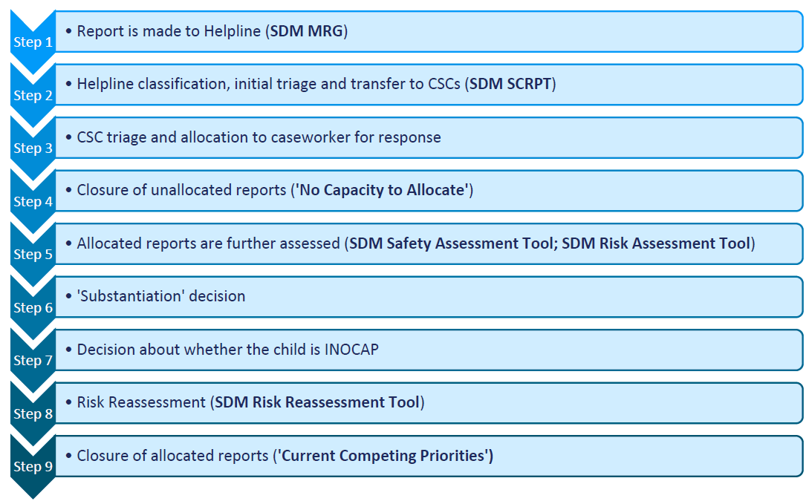Click the Step 9 bottom chevron

pyautogui.click(x=33, y=467)
